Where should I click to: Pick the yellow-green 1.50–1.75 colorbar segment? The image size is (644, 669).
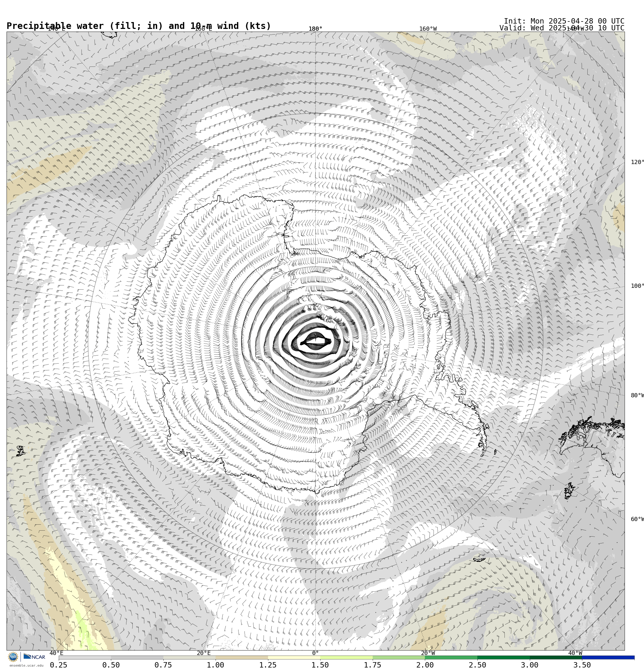pyautogui.click(x=346, y=657)
